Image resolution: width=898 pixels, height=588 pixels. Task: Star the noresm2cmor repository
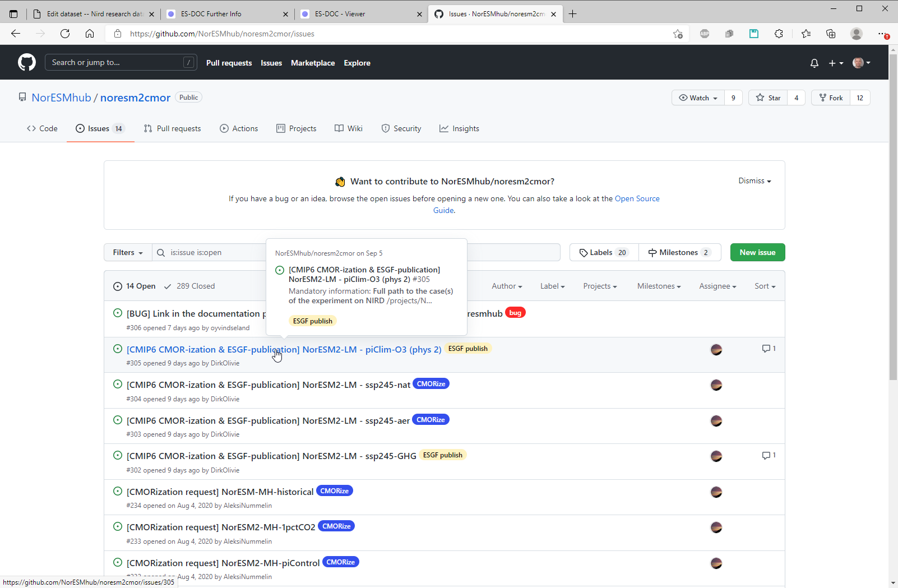point(768,98)
